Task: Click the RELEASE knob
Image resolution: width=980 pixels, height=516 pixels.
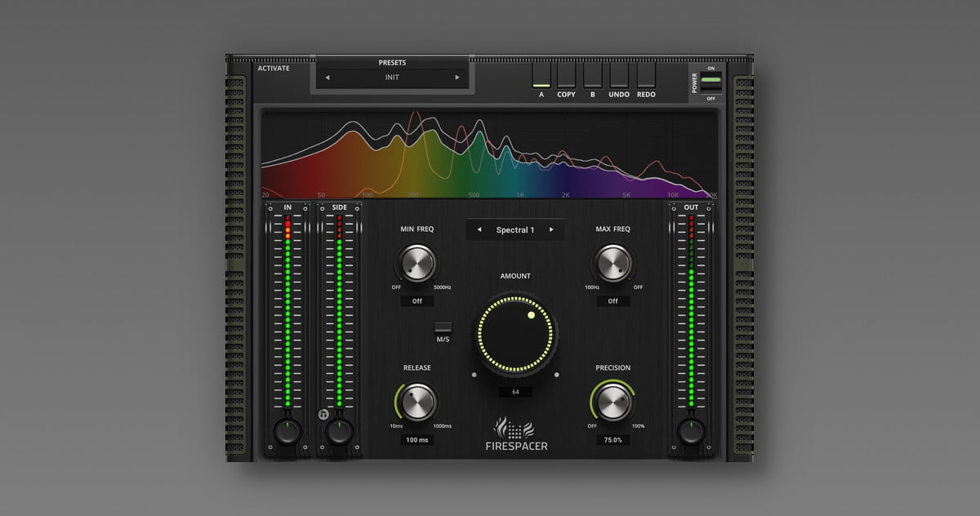Action: (416, 402)
